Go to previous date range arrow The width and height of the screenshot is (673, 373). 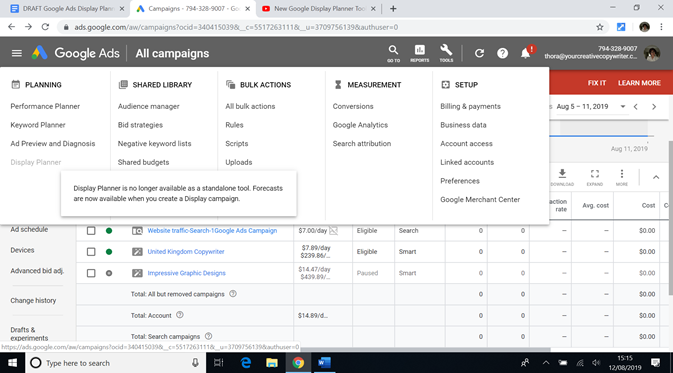pos(636,106)
